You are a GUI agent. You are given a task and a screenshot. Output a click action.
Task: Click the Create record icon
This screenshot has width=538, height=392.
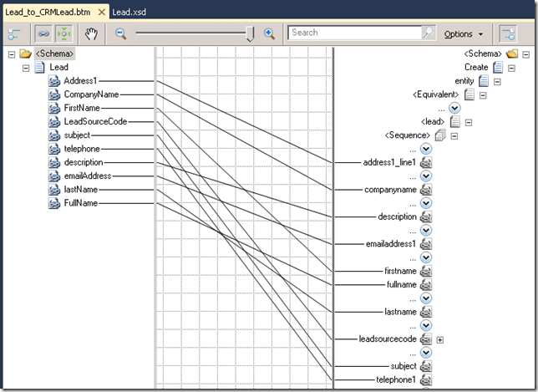tap(498, 67)
